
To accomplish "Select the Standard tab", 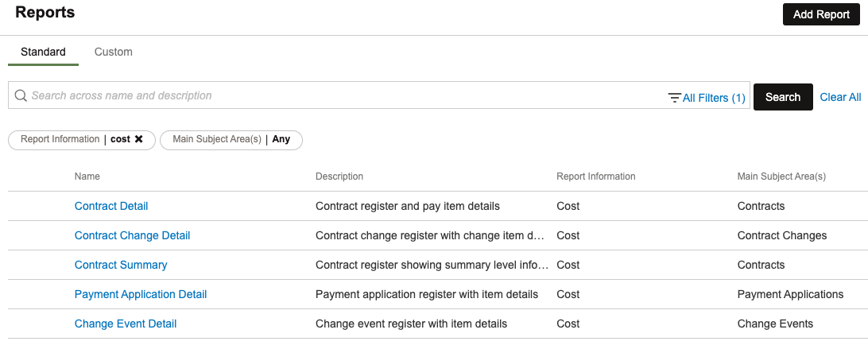I will 43,52.
